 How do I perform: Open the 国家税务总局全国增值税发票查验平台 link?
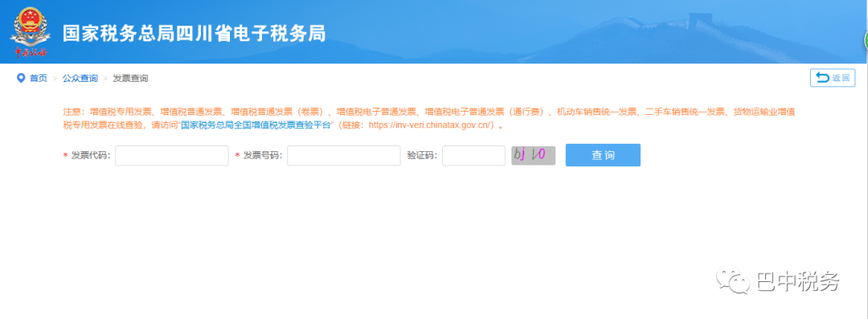256,125
